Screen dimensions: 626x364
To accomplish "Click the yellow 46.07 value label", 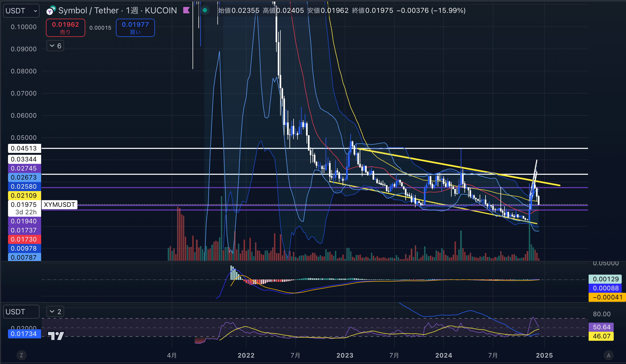I will (x=601, y=336).
